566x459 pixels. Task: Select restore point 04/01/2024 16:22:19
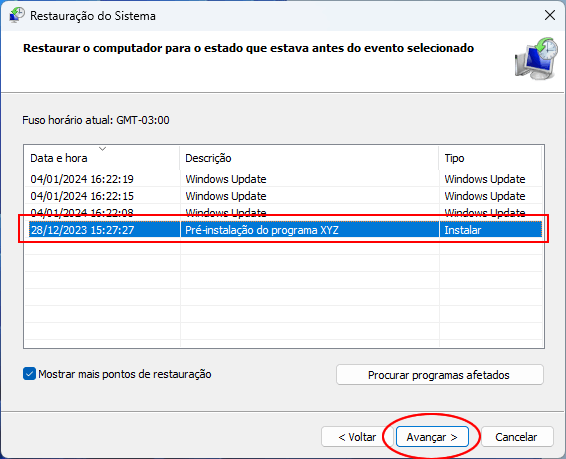click(284, 179)
